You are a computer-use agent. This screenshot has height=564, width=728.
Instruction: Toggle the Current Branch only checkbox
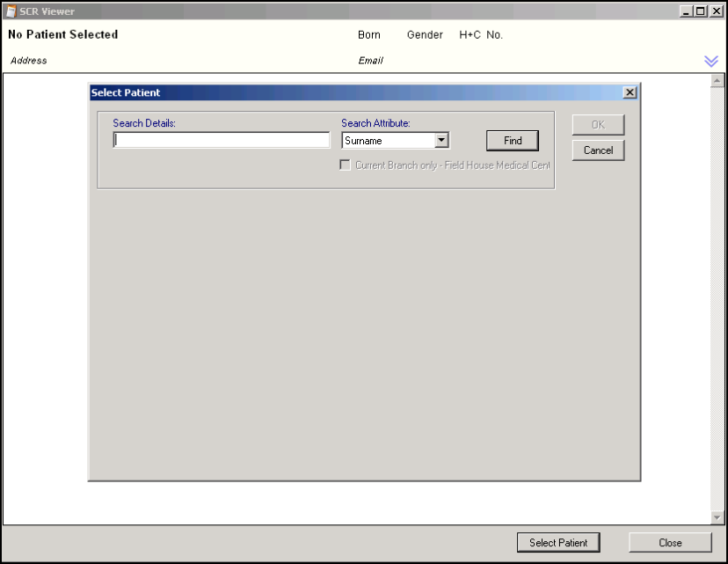point(346,165)
